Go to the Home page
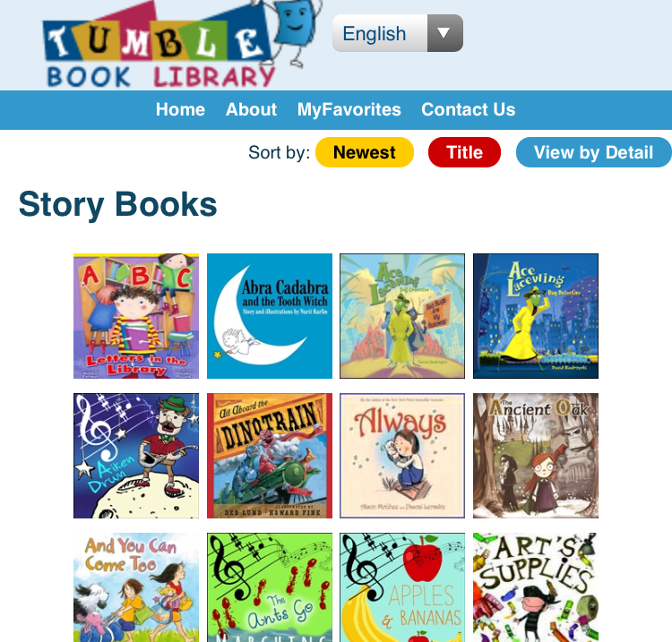The height and width of the screenshot is (642, 672). pyautogui.click(x=180, y=109)
